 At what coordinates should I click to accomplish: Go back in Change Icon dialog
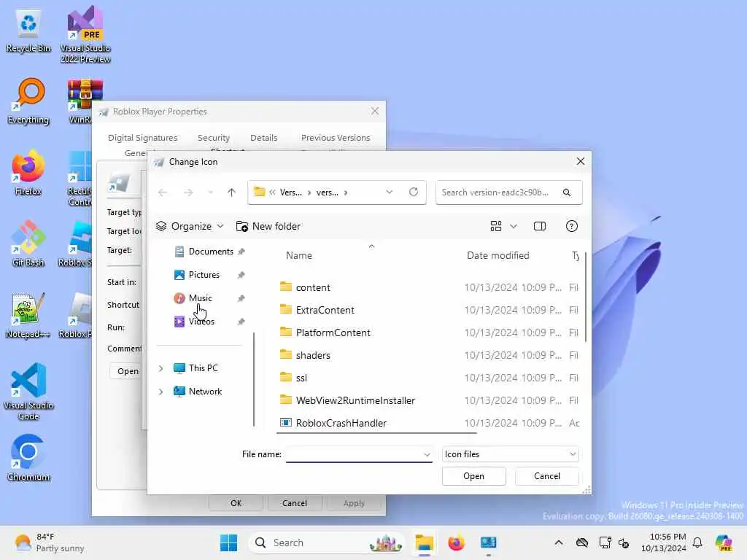pyautogui.click(x=163, y=192)
